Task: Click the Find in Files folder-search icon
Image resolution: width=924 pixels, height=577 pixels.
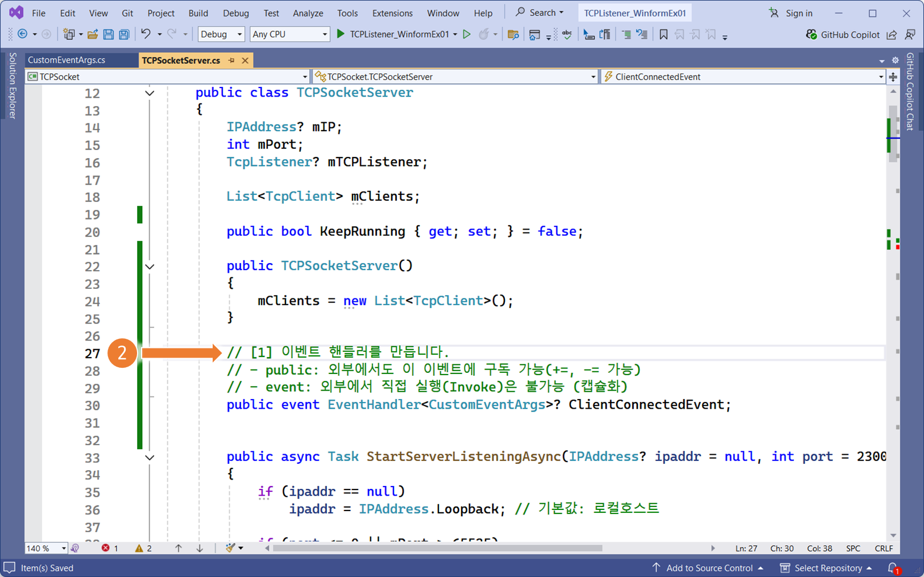Action: point(513,35)
